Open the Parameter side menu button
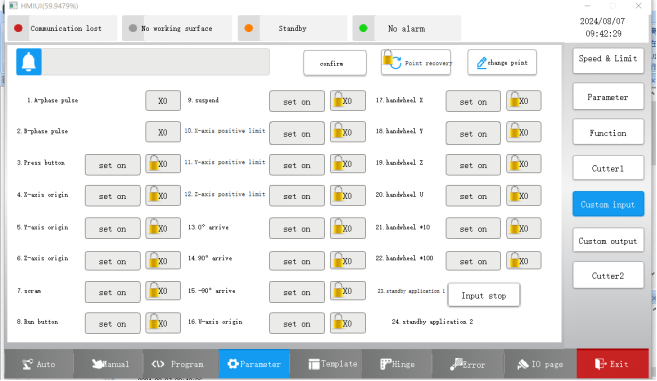The height and width of the screenshot is (381, 657). [608, 97]
